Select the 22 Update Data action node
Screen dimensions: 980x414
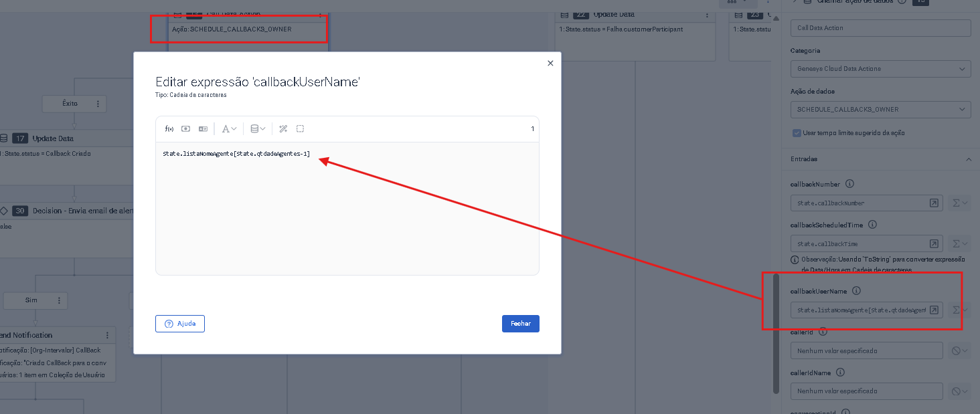coord(636,35)
